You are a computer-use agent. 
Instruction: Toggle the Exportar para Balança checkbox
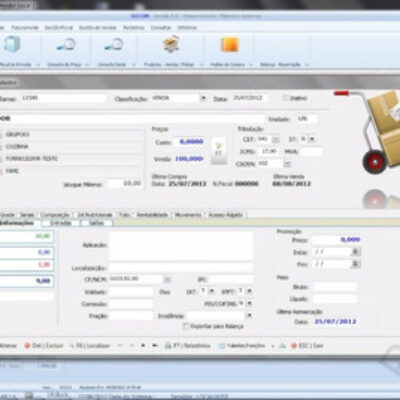(186, 326)
